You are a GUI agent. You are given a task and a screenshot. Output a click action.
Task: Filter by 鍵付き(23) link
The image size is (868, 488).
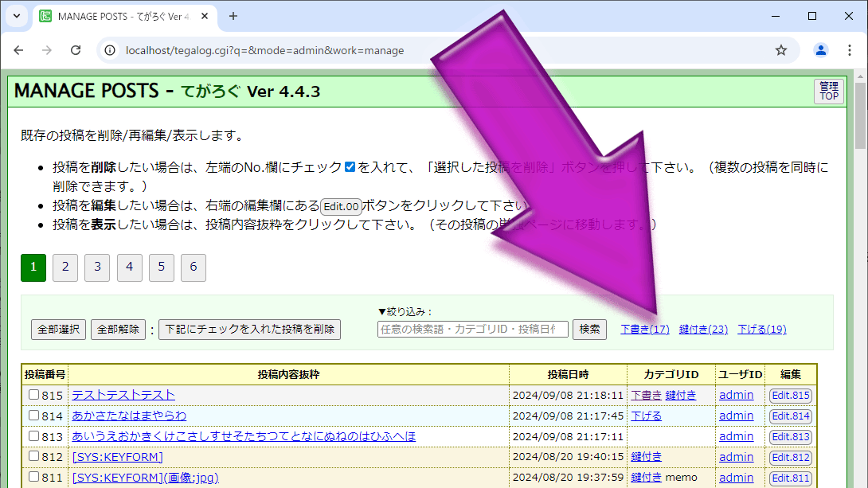(x=703, y=330)
